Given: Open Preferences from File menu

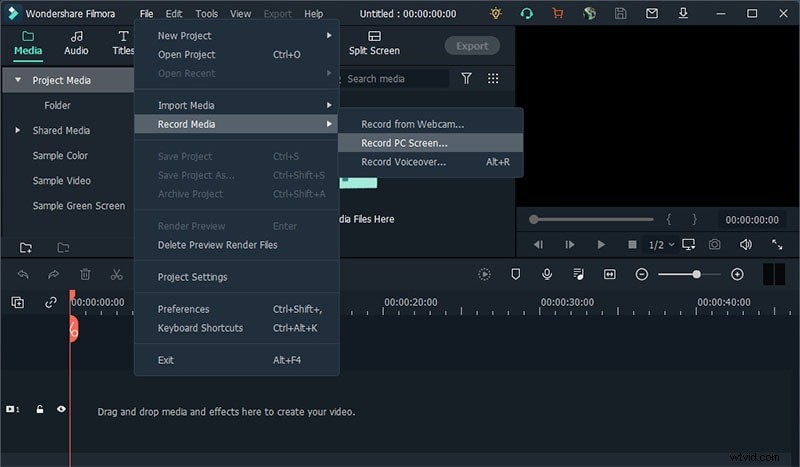Looking at the screenshot, I should click(237, 309).
